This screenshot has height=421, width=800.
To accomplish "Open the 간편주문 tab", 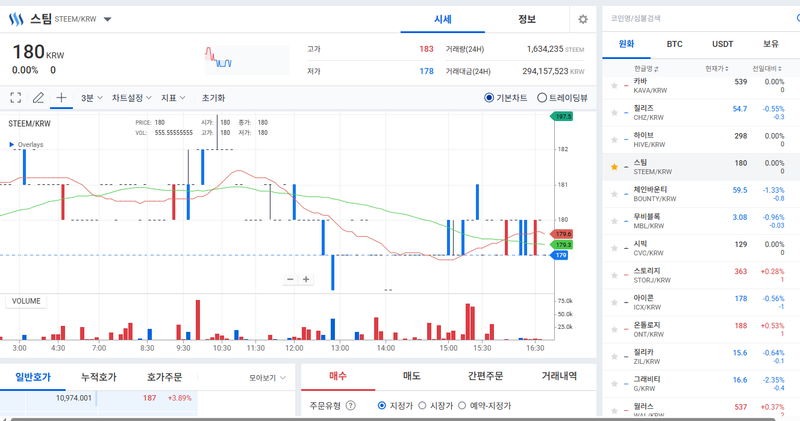I will (x=485, y=376).
